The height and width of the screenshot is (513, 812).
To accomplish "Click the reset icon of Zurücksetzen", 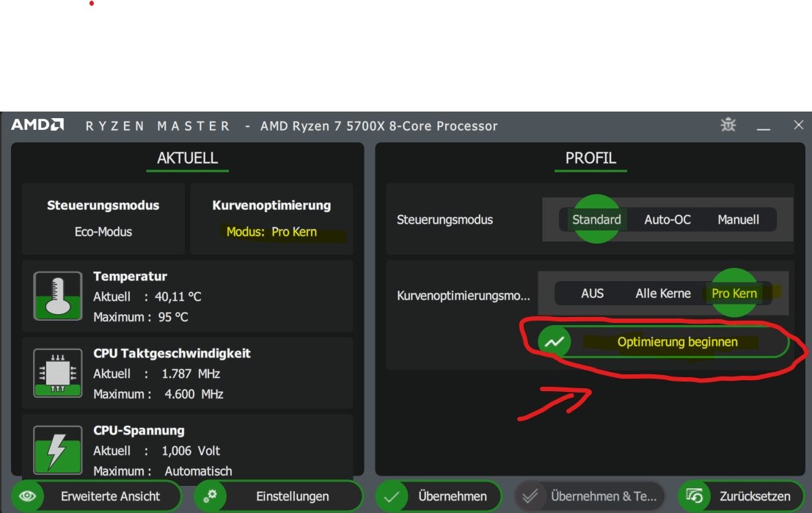I will (x=695, y=496).
